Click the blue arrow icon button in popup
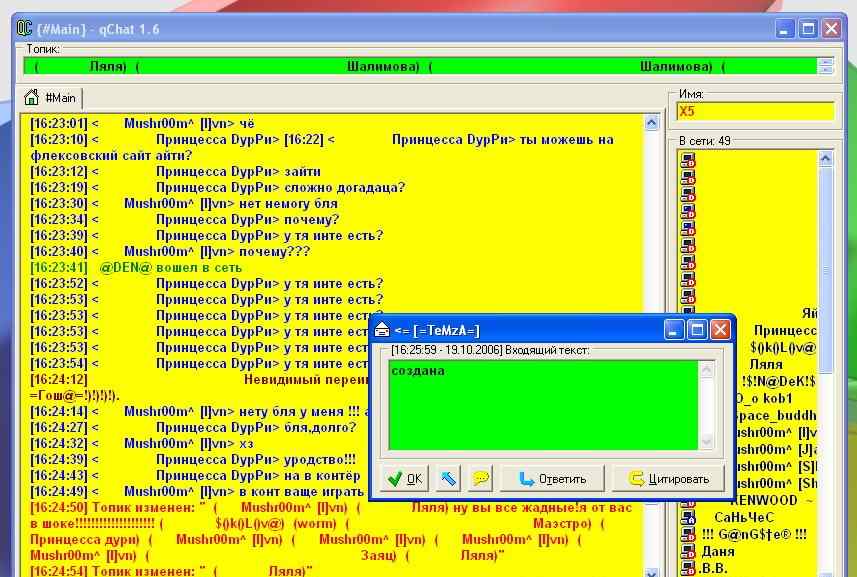This screenshot has height=577, width=857. point(449,478)
